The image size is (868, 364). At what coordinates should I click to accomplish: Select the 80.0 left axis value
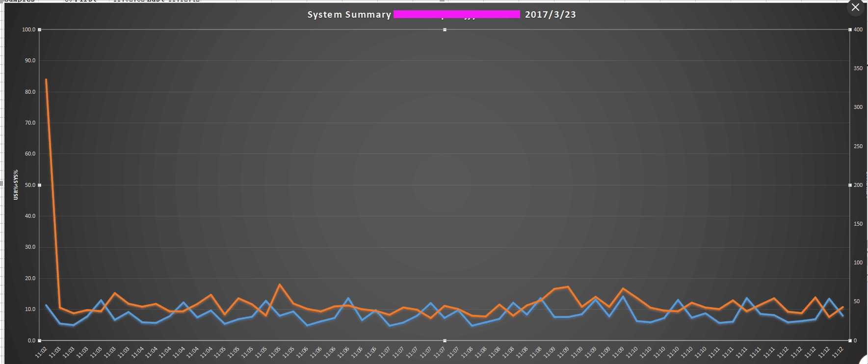30,92
